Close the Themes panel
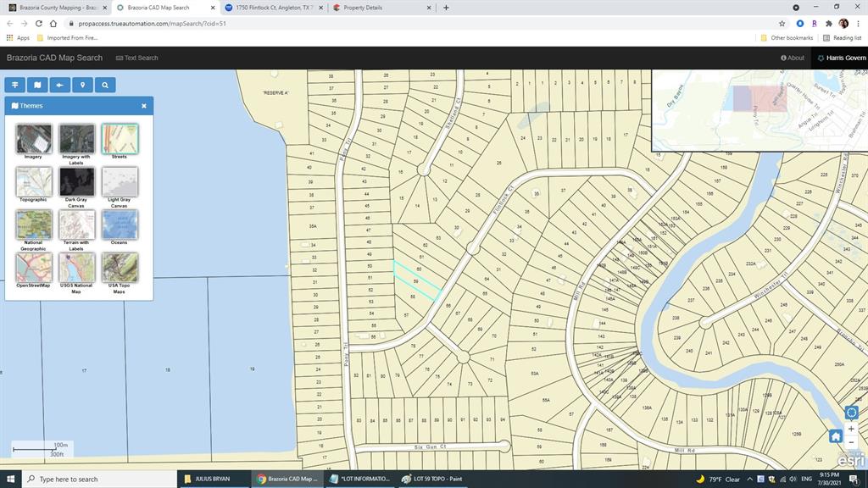 (x=144, y=106)
